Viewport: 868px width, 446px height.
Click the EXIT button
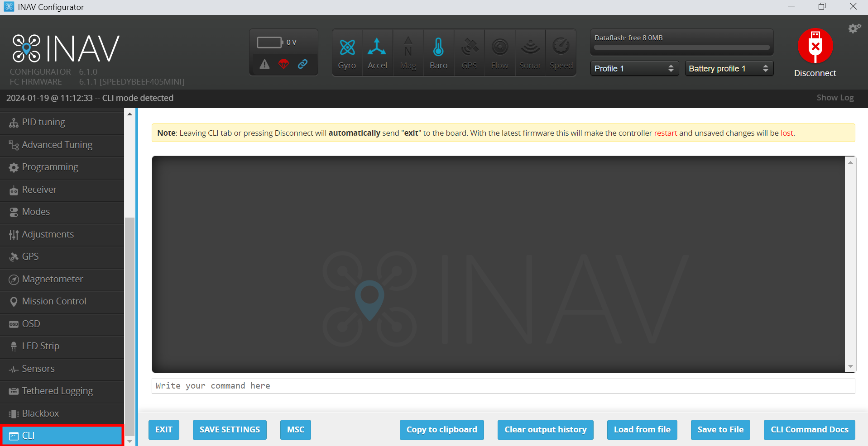point(164,430)
